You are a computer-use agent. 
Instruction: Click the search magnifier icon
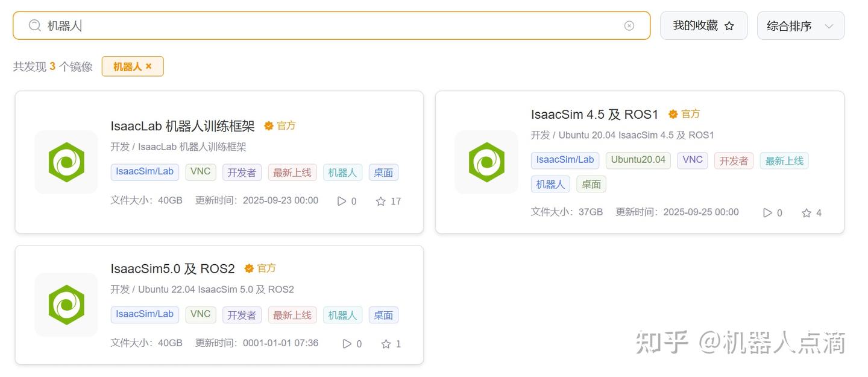35,25
